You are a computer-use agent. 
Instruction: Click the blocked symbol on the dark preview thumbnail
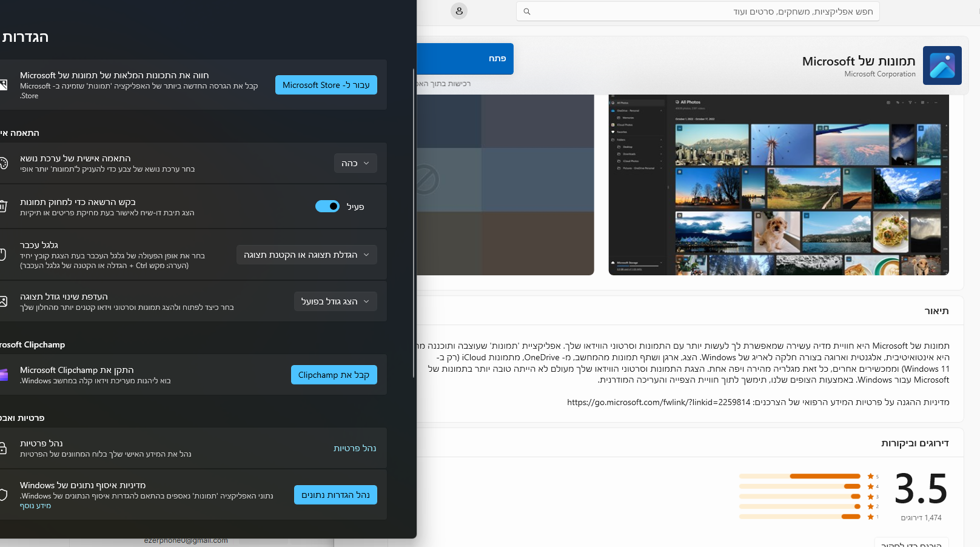pyautogui.click(x=425, y=180)
